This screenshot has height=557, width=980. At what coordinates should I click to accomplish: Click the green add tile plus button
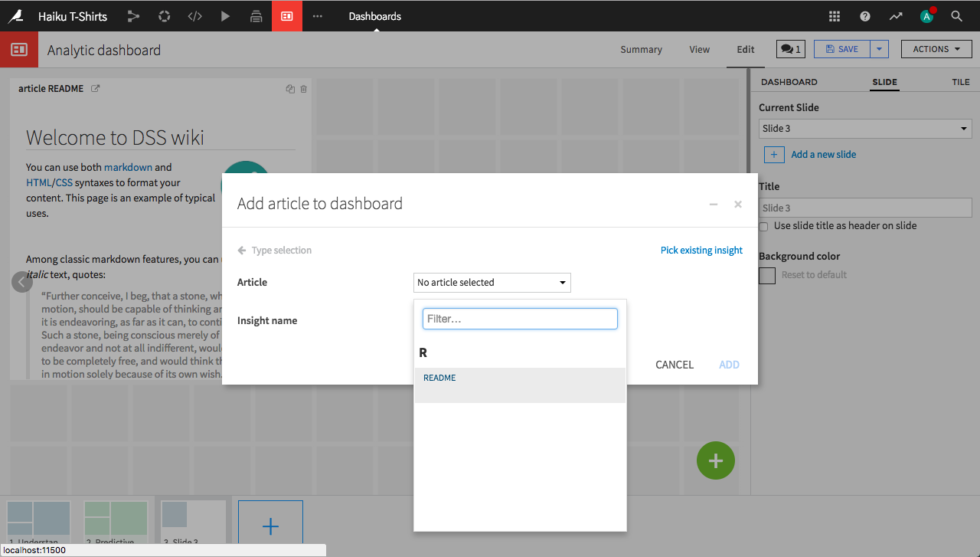click(x=716, y=460)
